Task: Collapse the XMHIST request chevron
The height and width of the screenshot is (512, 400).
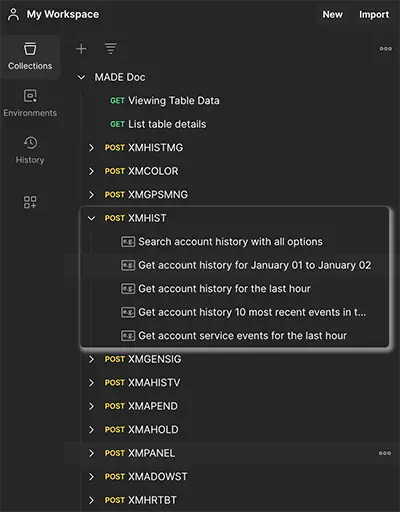Action: (91, 218)
